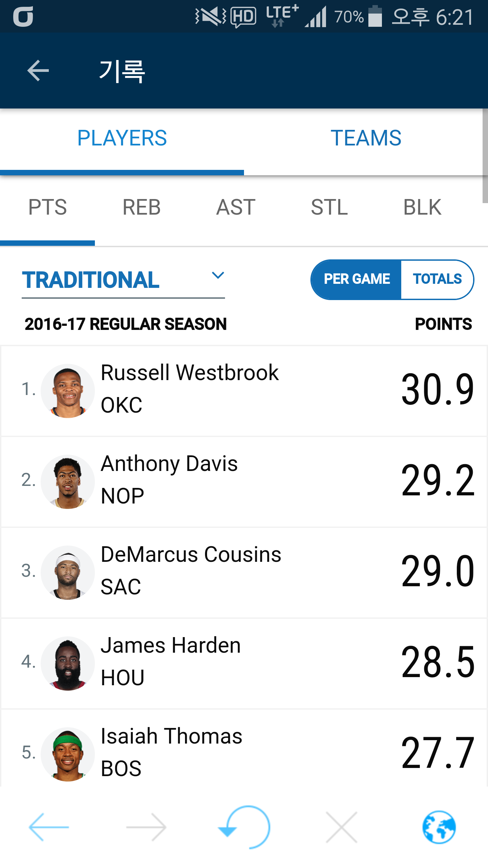Viewport: 488px width, 868px height.
Task: Select the REB stat tab
Action: [141, 207]
